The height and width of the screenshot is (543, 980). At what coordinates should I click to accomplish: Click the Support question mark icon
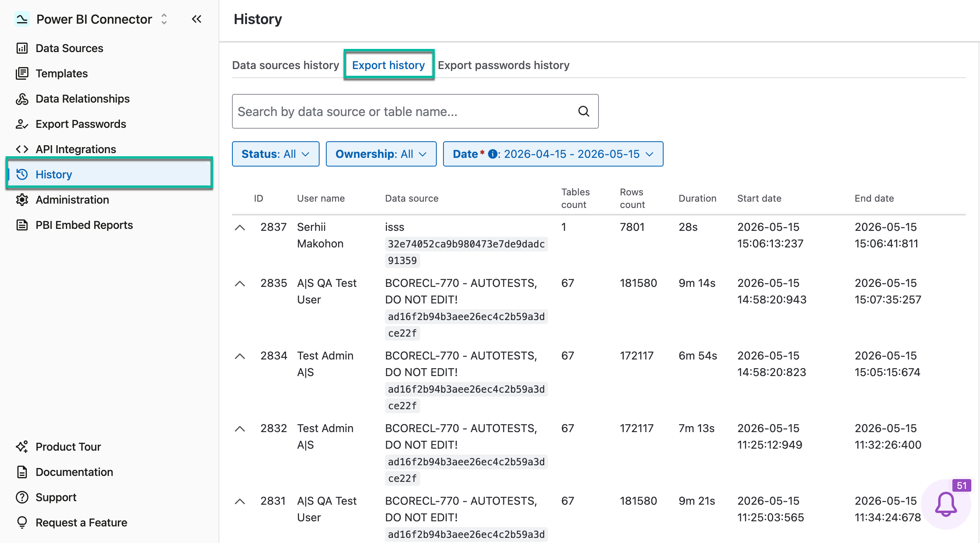point(22,497)
